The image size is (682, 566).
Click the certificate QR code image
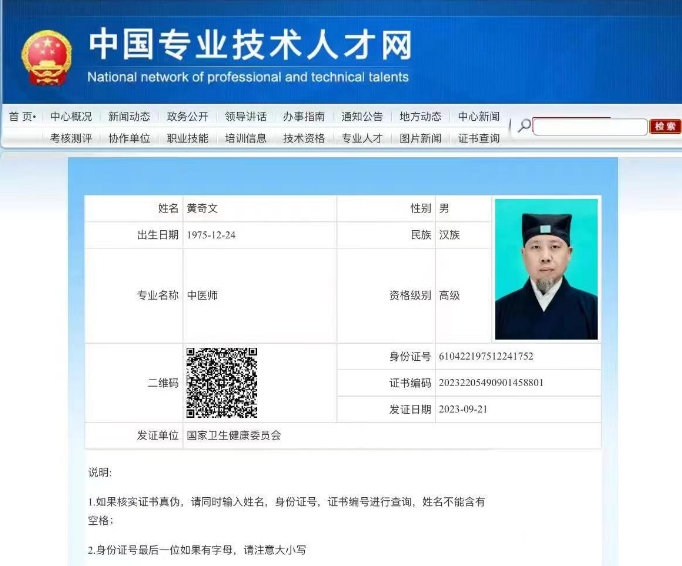[222, 383]
